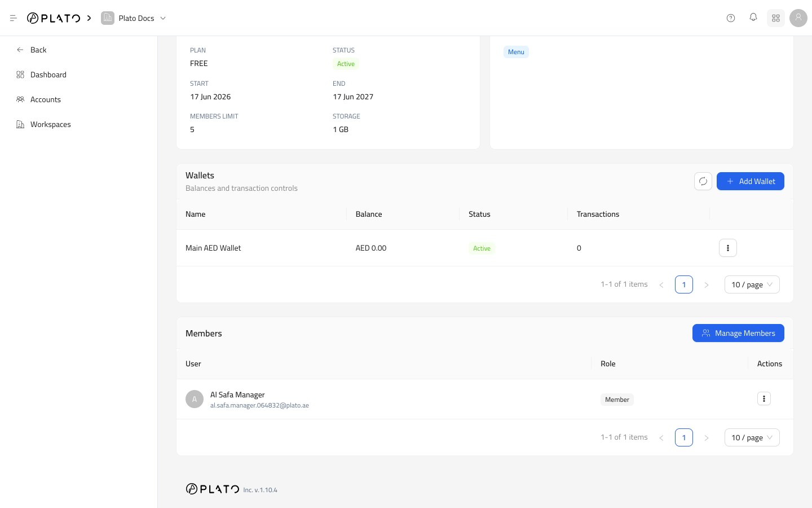Click the Member role tag
The width and height of the screenshot is (812, 508).
617,400
